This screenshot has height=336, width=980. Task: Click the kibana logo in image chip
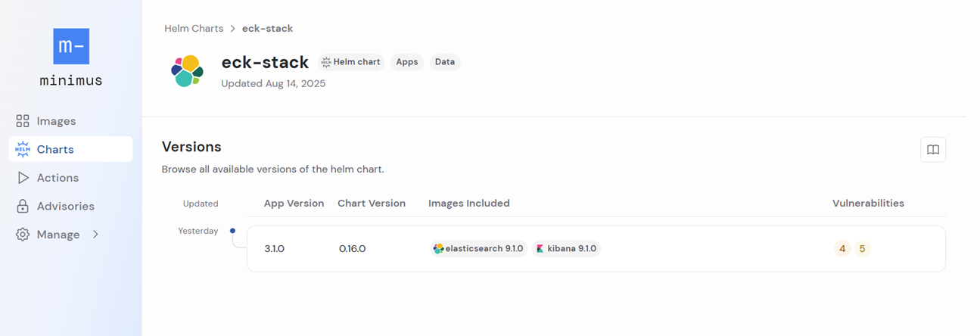540,248
